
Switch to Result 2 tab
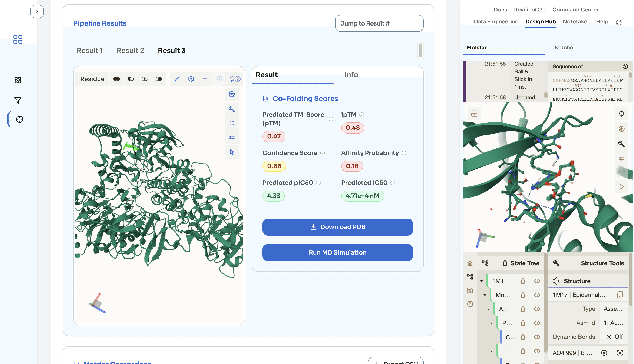[x=131, y=51]
